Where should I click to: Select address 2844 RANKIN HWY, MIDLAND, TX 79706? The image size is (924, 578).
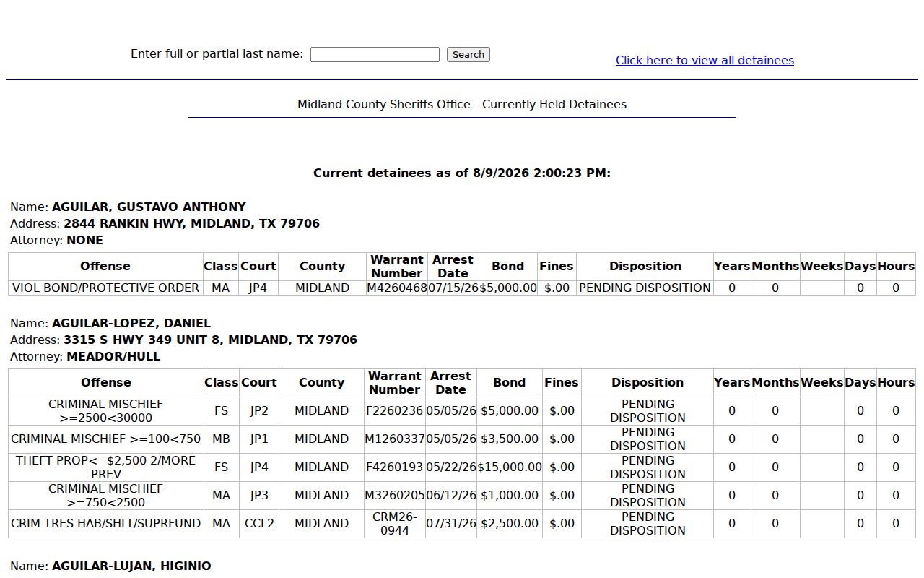191,223
